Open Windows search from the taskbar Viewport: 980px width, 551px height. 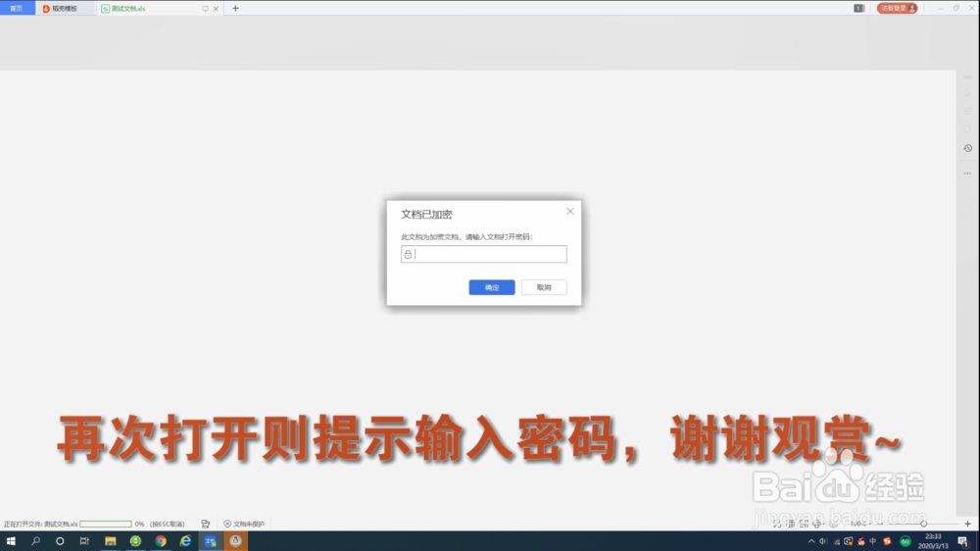(35, 541)
